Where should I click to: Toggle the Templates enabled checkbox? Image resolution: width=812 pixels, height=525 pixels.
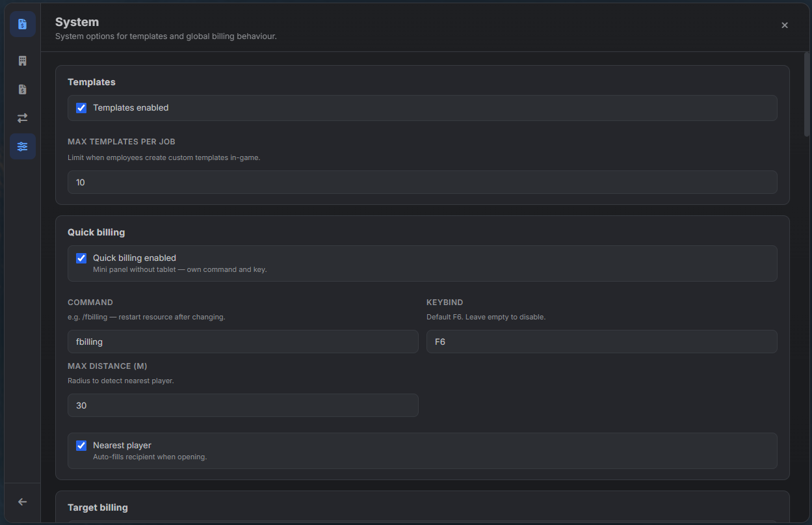coord(81,108)
